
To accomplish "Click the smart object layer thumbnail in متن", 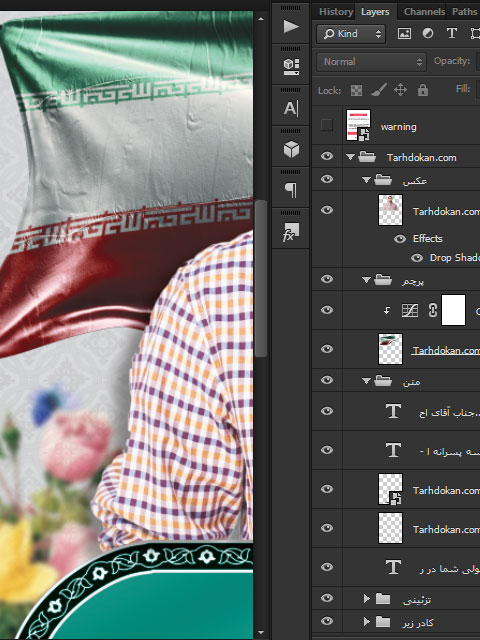I will pyautogui.click(x=390, y=489).
